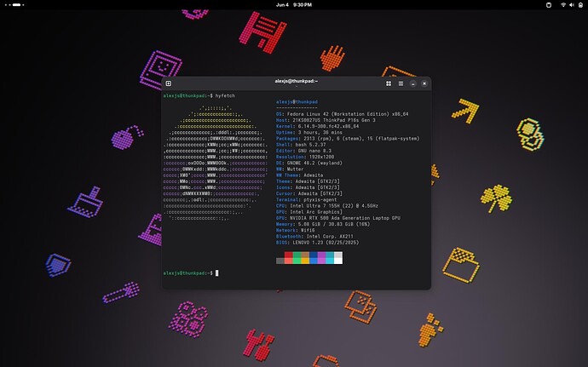588x367 pixels.
Task: Click the Cursor: Adwaita [GTK2/3] line
Action: tap(309, 193)
